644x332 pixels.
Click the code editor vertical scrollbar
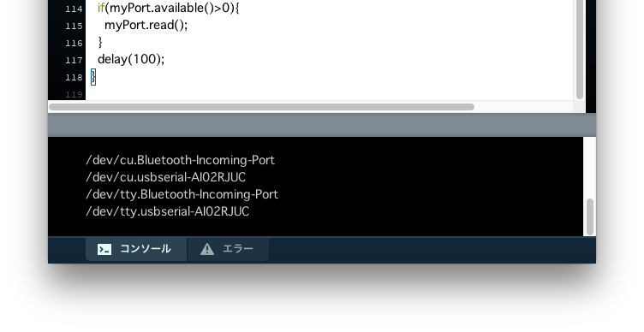[580, 50]
